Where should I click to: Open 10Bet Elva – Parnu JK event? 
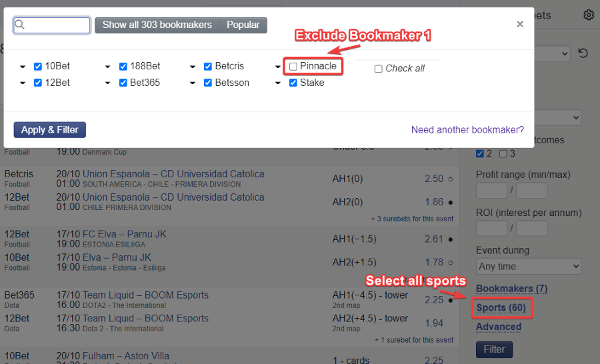[117, 257]
